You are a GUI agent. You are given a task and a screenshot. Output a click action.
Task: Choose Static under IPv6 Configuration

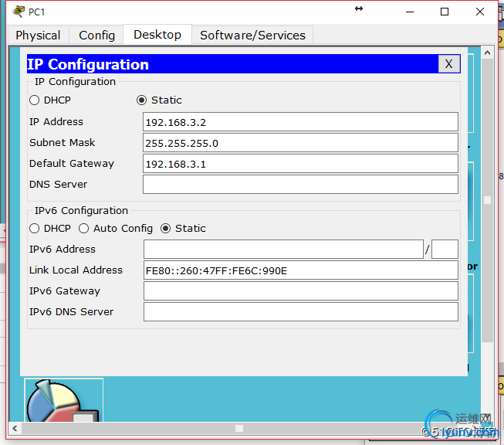pyautogui.click(x=166, y=229)
